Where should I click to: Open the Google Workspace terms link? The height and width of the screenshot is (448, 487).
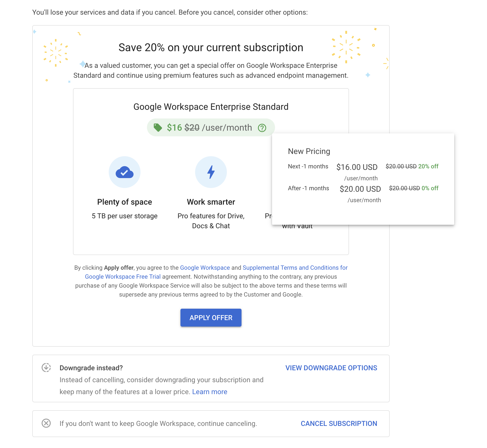click(x=205, y=268)
